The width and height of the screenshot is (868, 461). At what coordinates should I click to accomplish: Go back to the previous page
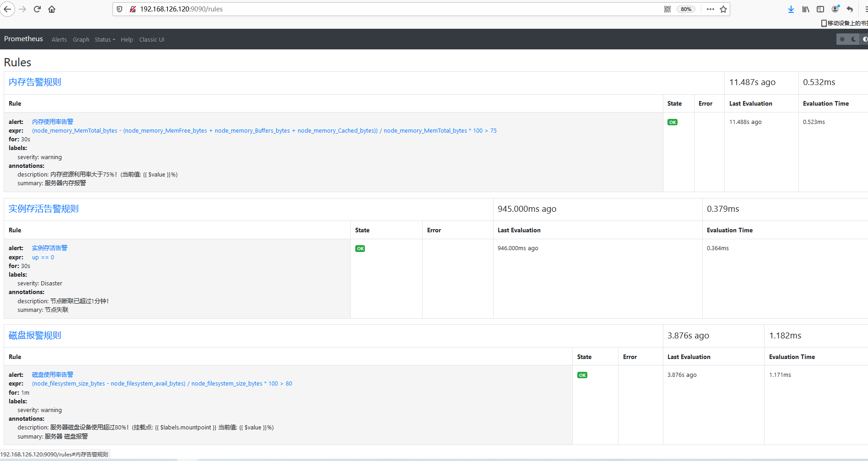coord(7,9)
